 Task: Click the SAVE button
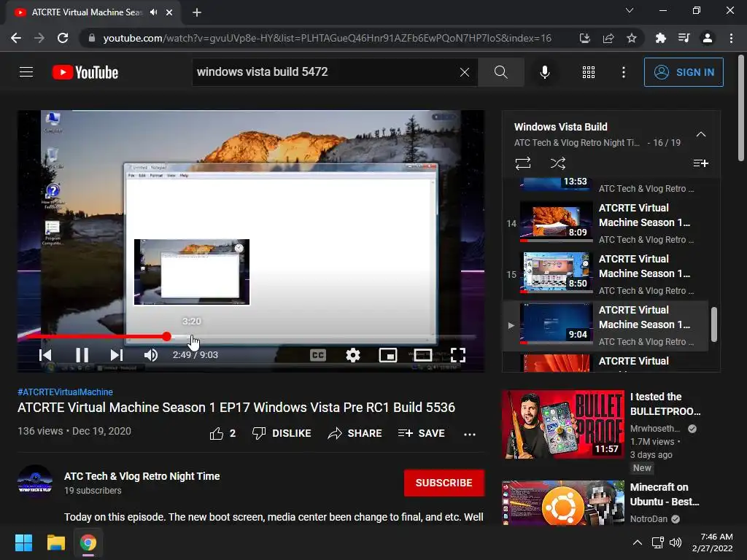click(421, 433)
